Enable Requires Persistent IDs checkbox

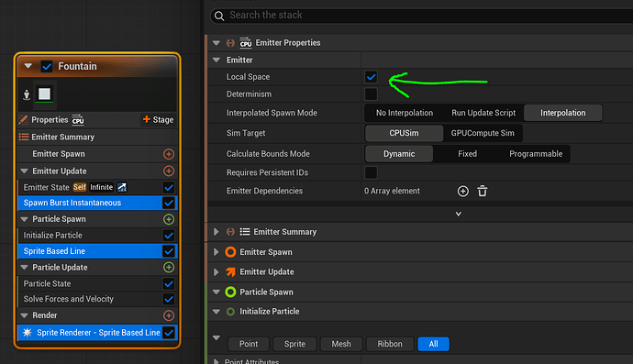[371, 172]
